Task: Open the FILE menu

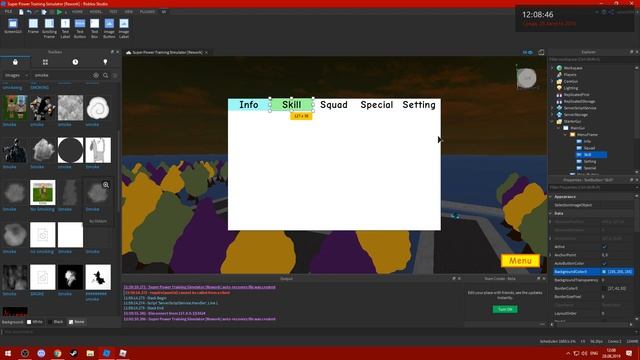Action: tap(8, 12)
